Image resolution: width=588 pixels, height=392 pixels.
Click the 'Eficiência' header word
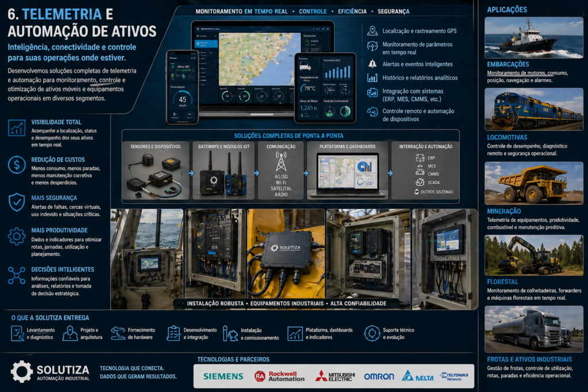352,11
